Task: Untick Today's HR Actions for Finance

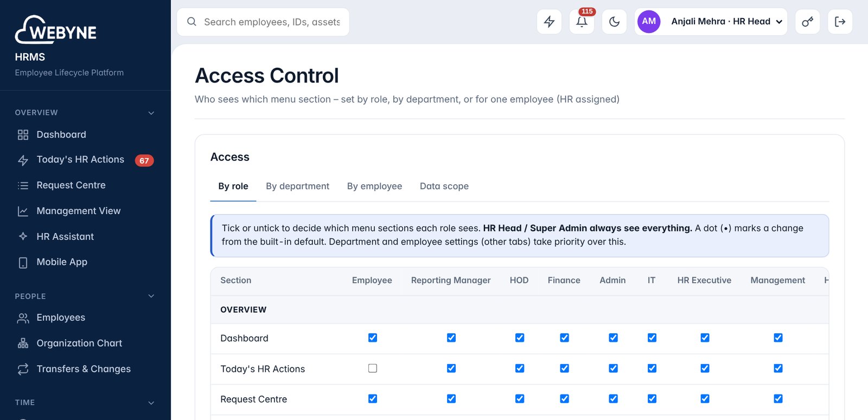Action: pyautogui.click(x=565, y=369)
